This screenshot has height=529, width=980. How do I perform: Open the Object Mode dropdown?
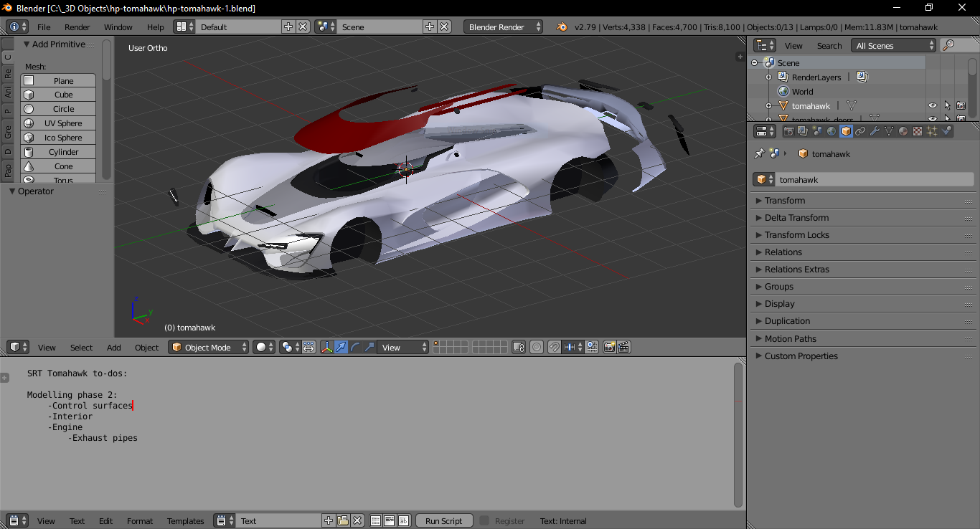point(209,347)
